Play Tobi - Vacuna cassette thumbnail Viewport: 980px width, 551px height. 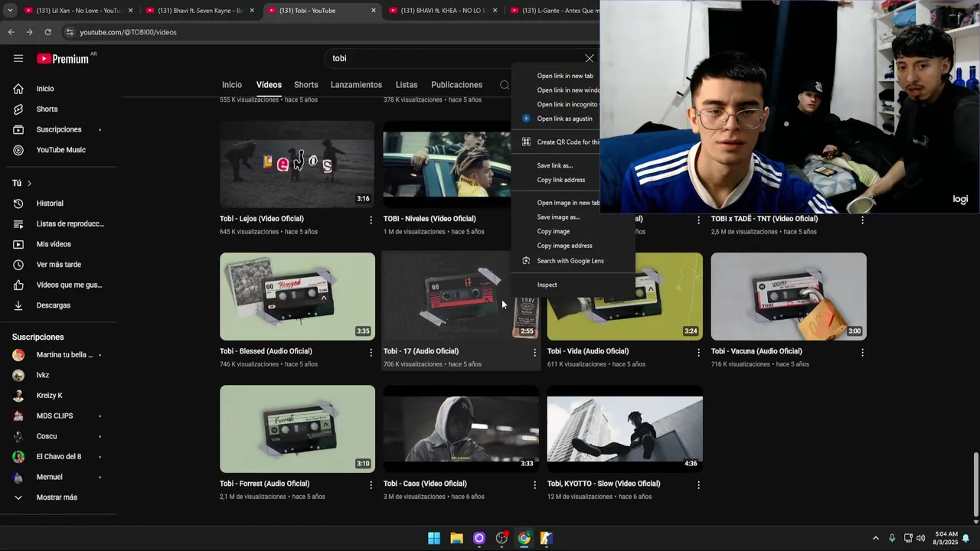pyautogui.click(x=789, y=296)
